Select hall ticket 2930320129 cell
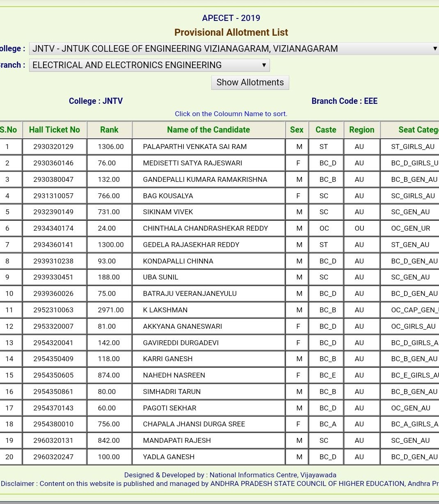The width and height of the screenshot is (439, 504). click(55, 147)
